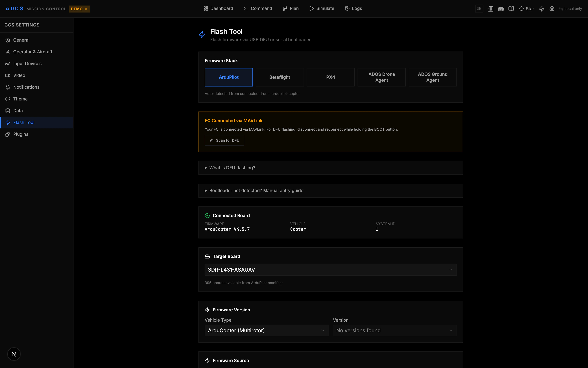Open the Version dropdown

coord(395,330)
